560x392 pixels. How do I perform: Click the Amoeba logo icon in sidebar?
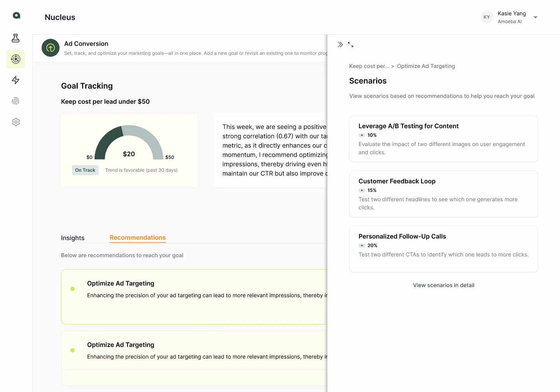tap(16, 16)
